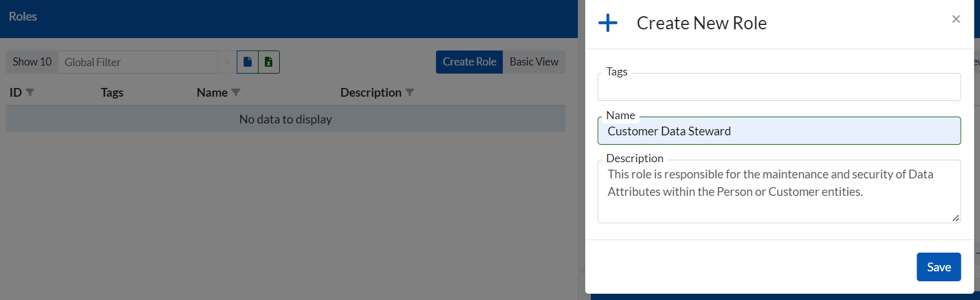Click the Tags input field

click(778, 88)
